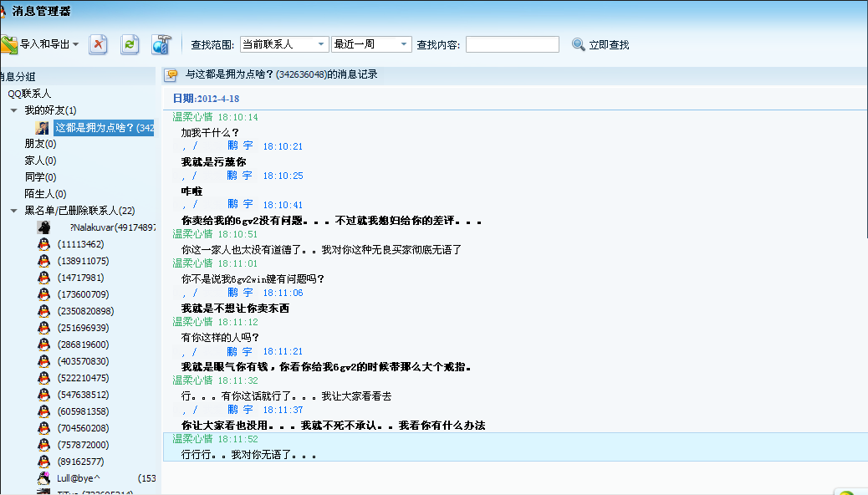This screenshot has height=495, width=868.
Task: Click penguin icon next to (89162577)
Action: pyautogui.click(x=43, y=462)
